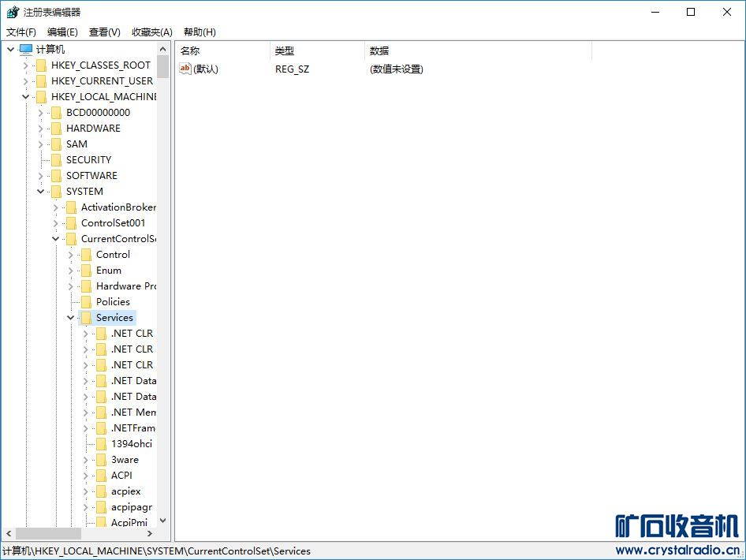
Task: Click the tree horizontal scroll right arrow
Action: pyautogui.click(x=150, y=533)
